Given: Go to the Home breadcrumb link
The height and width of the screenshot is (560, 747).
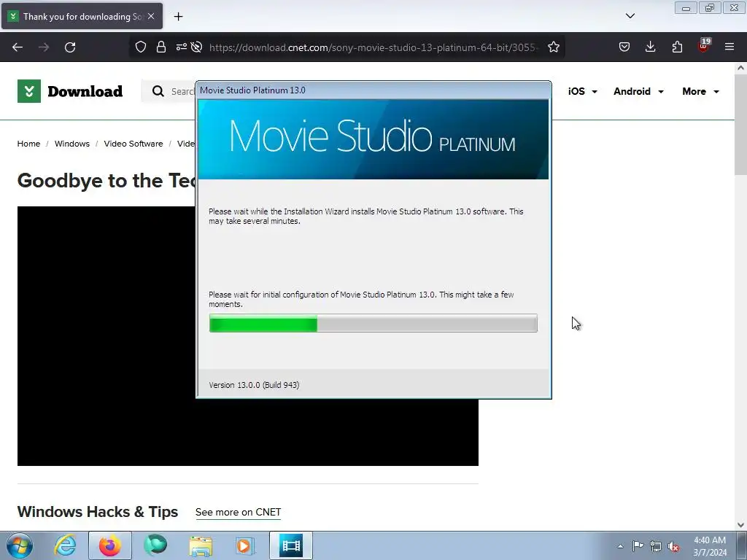Looking at the screenshot, I should pyautogui.click(x=28, y=144).
